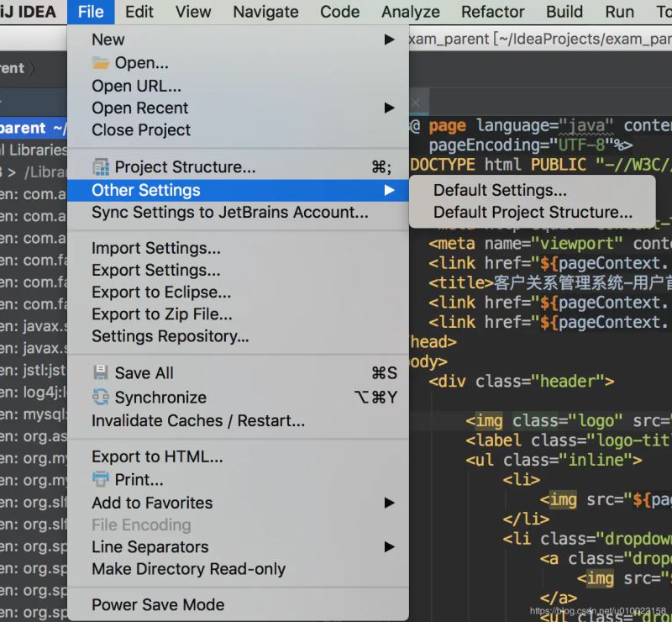Viewport: 672px width, 622px height.
Task: Select Default Project Structure... entry
Action: [x=533, y=213]
